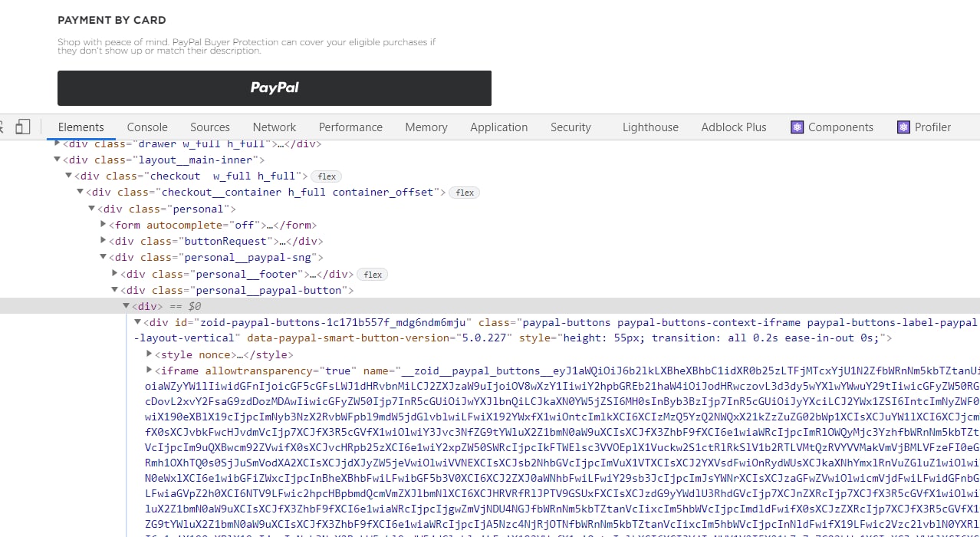Collapse the personal__paypal-sng div
Screen dimensions: 980x537
104,258
